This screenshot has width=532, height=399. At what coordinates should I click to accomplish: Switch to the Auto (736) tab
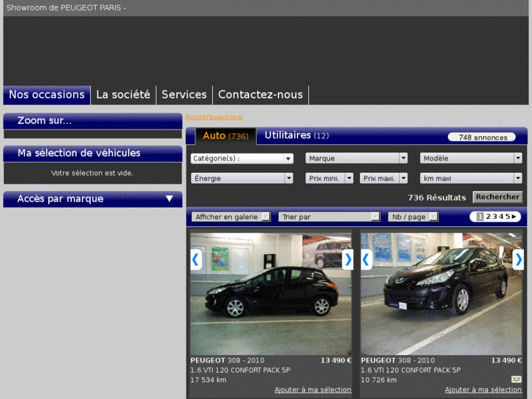225,136
